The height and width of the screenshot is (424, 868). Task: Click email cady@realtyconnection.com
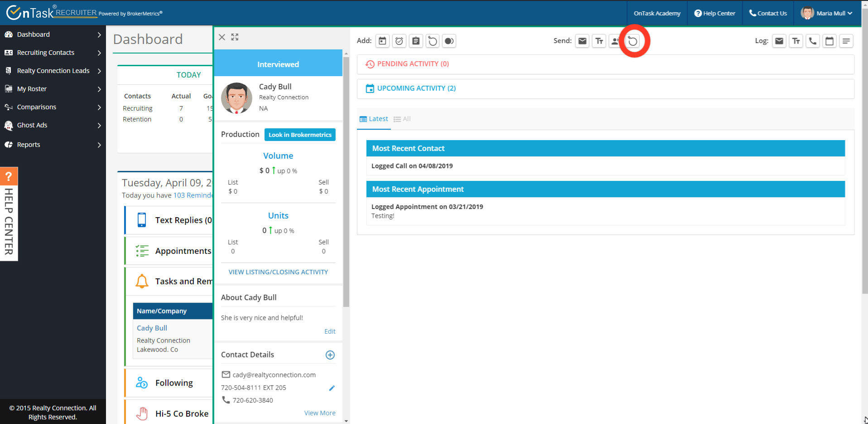[x=274, y=375]
